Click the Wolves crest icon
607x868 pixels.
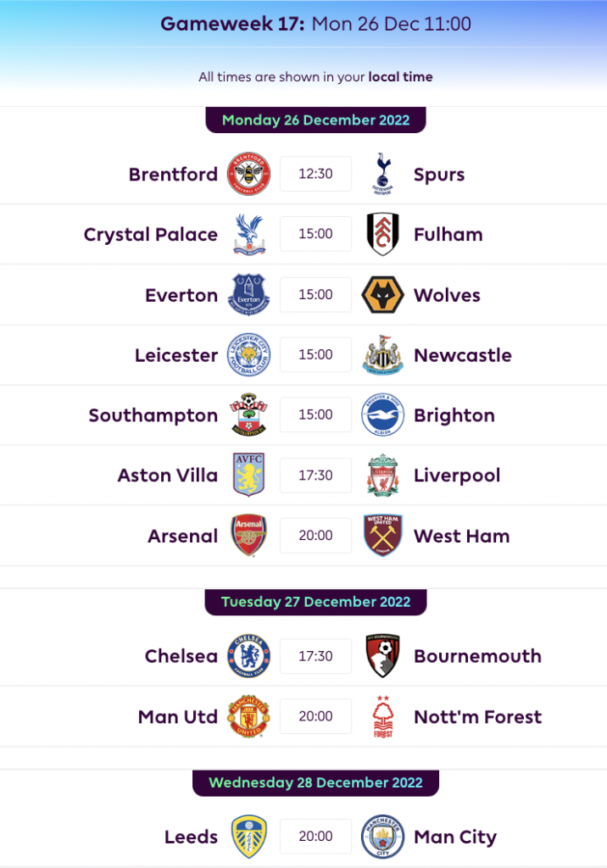382,294
